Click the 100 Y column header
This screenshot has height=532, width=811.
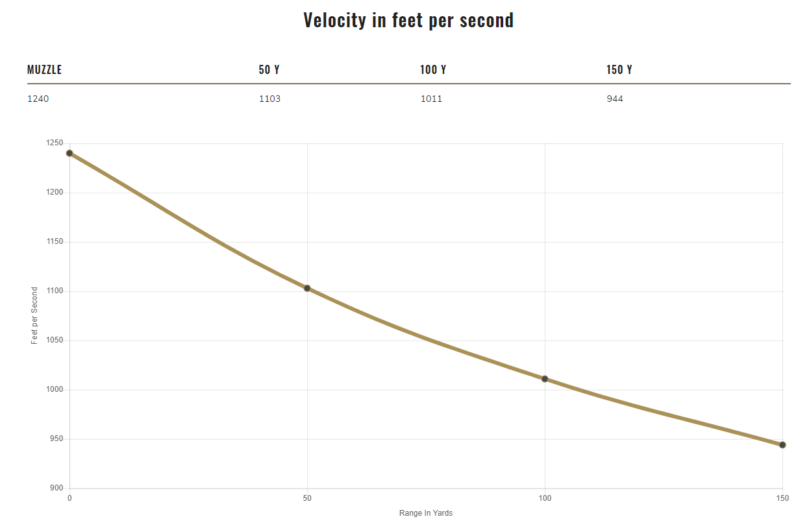pyautogui.click(x=433, y=70)
